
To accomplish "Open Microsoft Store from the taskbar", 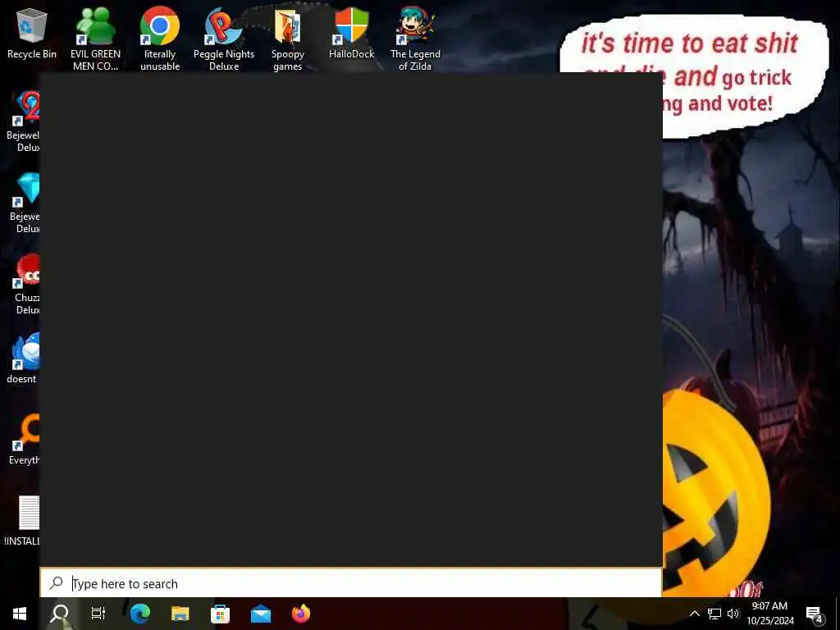I will [220, 614].
